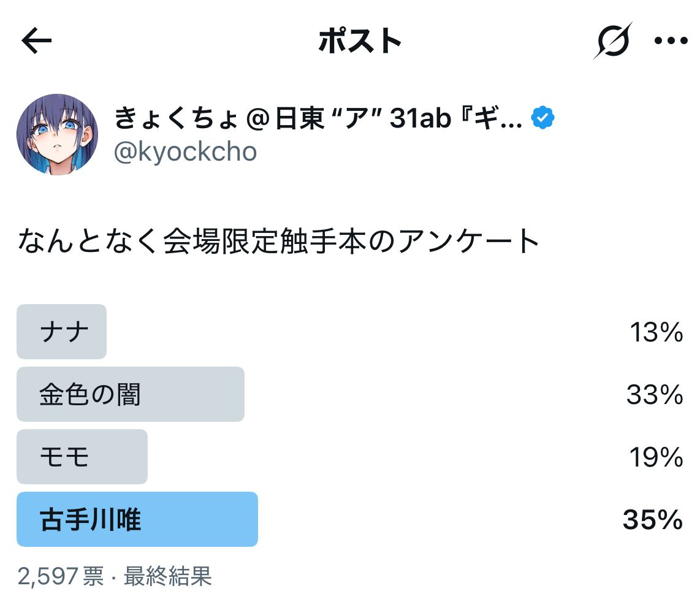Click the @kyockcho handle

click(185, 152)
